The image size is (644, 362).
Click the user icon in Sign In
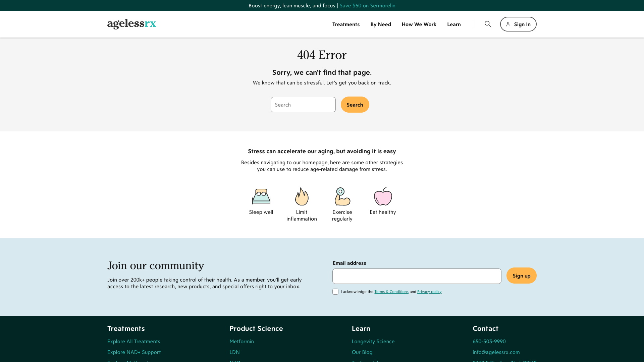(x=508, y=24)
